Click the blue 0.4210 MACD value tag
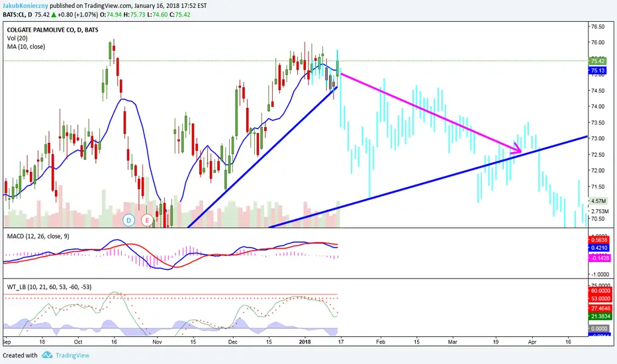 tap(599, 248)
